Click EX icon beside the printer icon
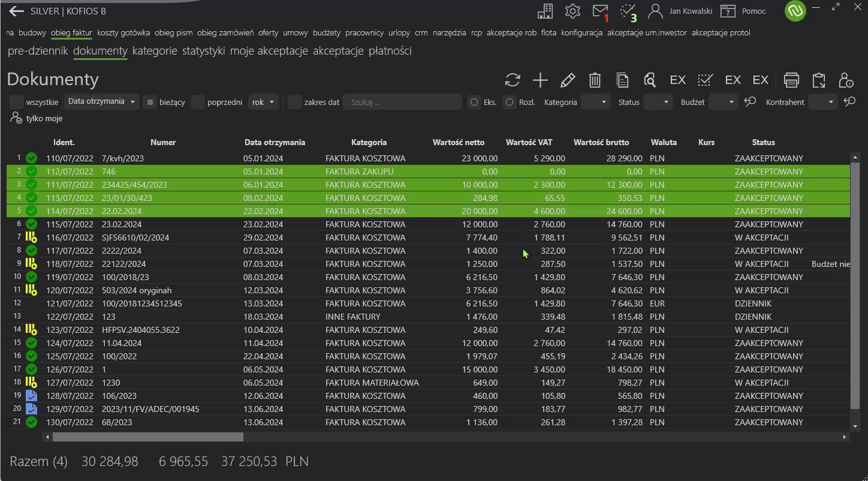The image size is (868, 481). click(x=760, y=80)
